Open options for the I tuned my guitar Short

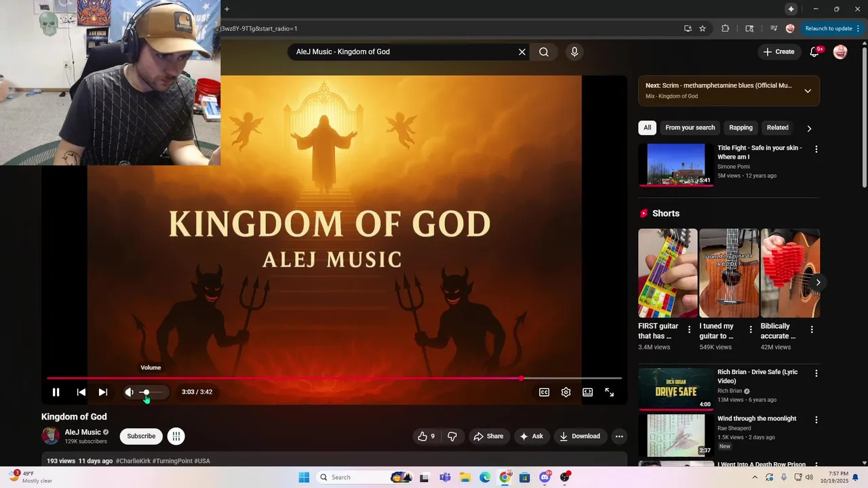click(751, 329)
